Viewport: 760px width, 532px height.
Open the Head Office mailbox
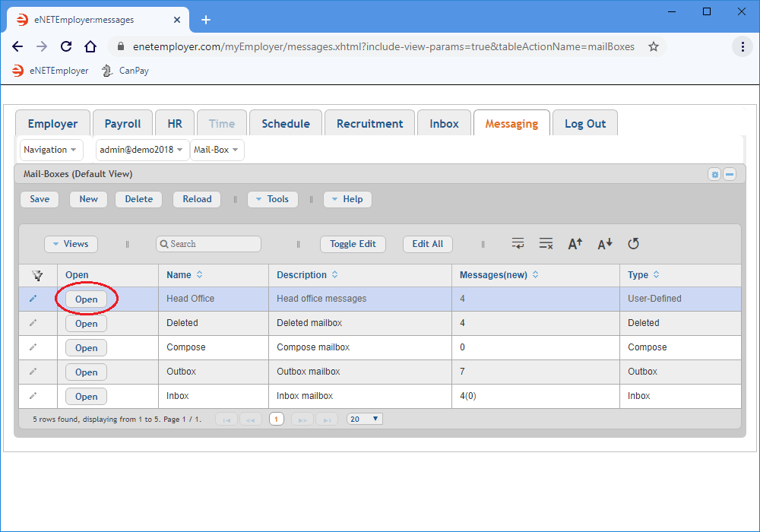(x=86, y=299)
